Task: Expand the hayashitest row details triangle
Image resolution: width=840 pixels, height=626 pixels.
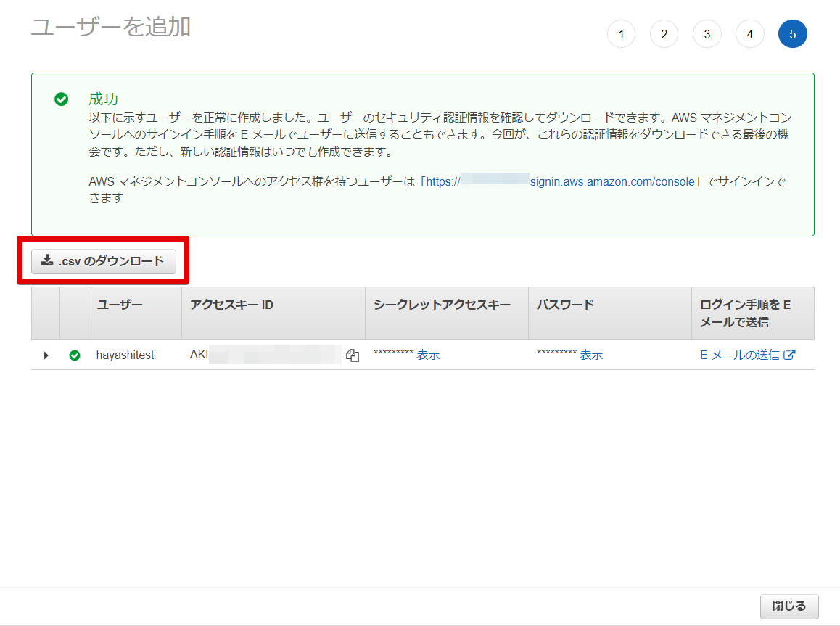Action: (x=46, y=355)
